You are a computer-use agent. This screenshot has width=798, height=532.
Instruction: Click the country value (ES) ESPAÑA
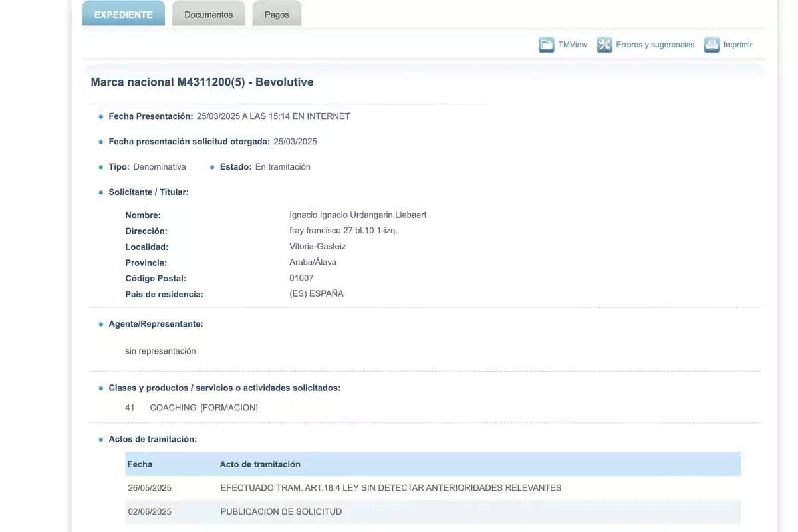[x=317, y=294]
